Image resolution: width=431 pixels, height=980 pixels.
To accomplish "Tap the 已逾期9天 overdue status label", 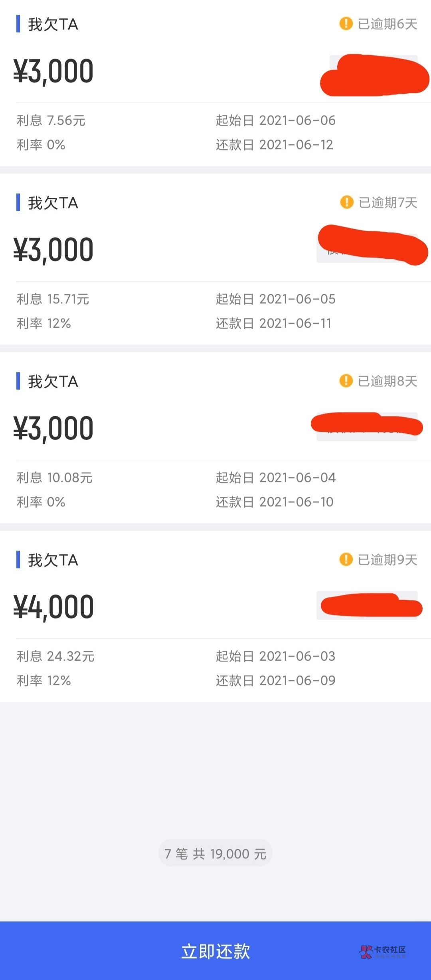I will (x=388, y=560).
